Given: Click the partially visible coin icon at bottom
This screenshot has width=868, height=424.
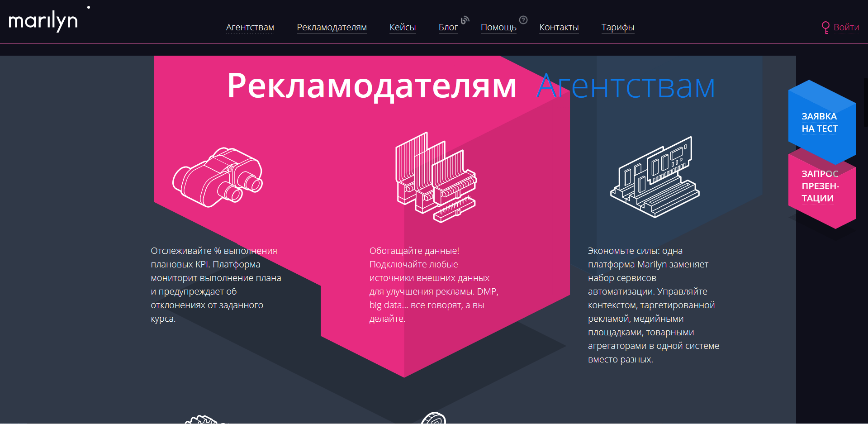Looking at the screenshot, I should tap(434, 418).
